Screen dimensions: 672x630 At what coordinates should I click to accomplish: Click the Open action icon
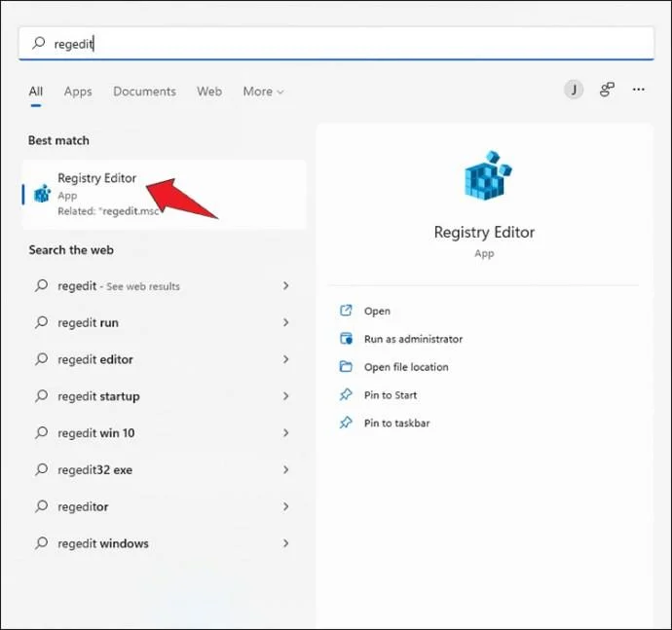346,311
